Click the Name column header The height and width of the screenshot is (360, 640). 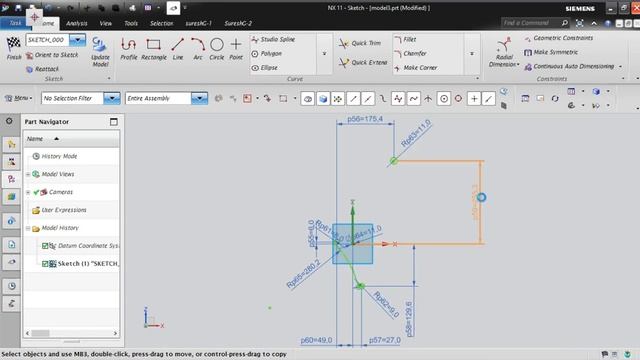(x=35, y=139)
